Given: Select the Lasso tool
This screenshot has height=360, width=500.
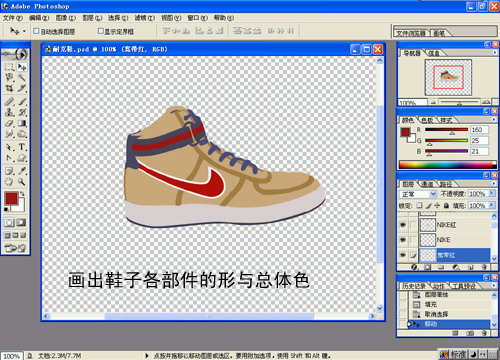Looking at the screenshot, I should point(9,78).
